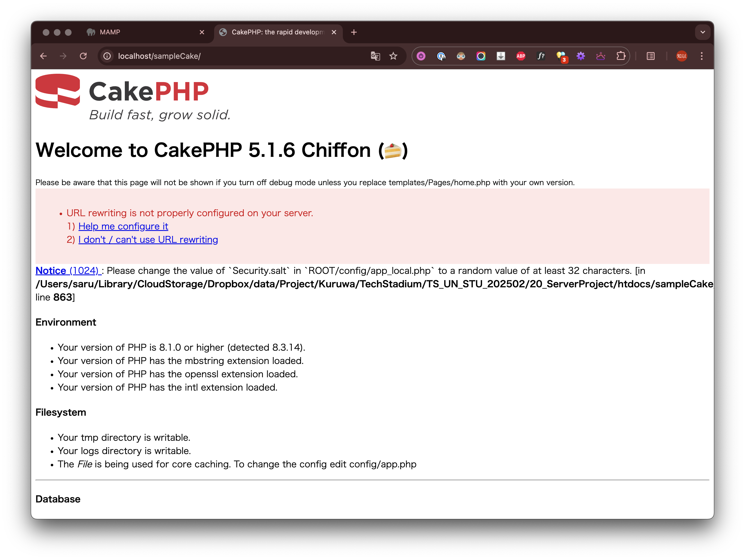Image resolution: width=745 pixels, height=560 pixels.
Task: Open the red profile avatar
Action: pos(681,56)
